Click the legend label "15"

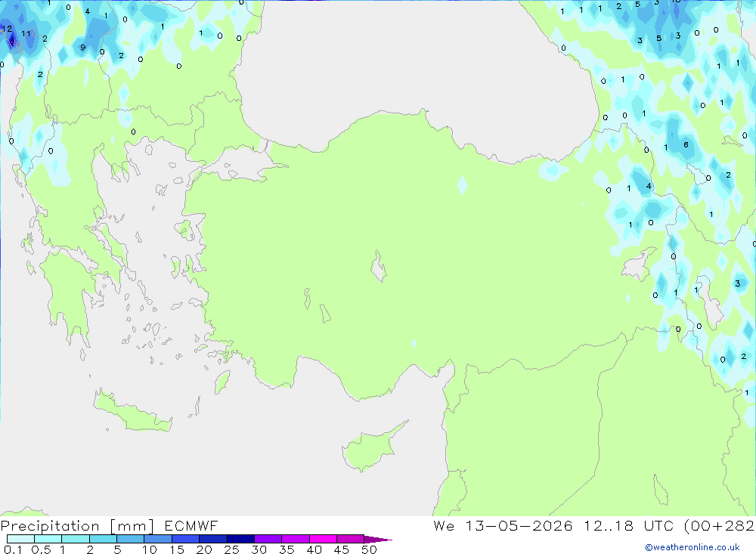point(177,549)
